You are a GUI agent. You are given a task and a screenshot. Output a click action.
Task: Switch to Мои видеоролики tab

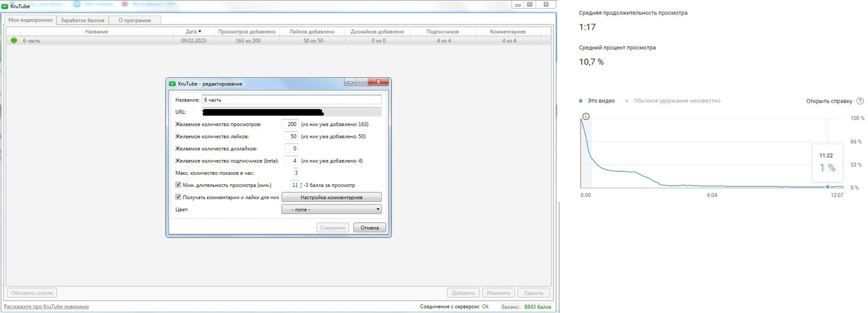(x=29, y=20)
